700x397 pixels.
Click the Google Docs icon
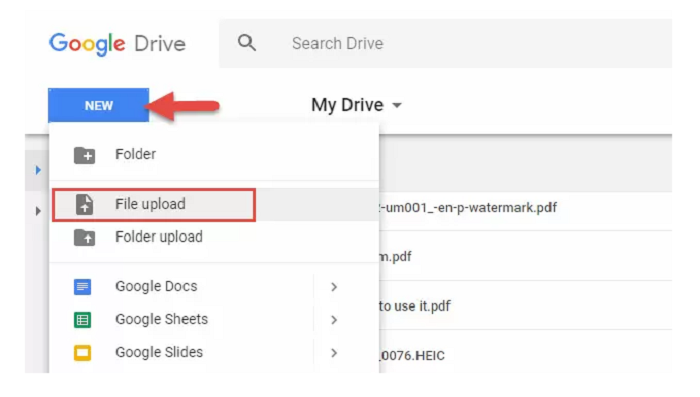tap(83, 287)
